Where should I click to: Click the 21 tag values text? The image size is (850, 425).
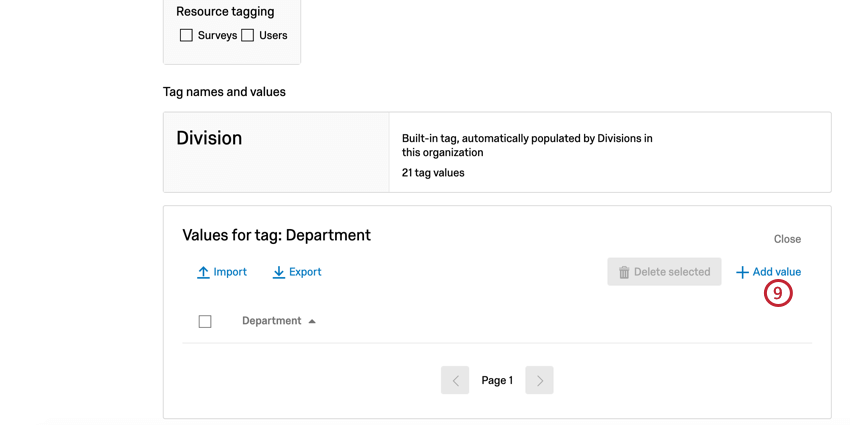433,173
